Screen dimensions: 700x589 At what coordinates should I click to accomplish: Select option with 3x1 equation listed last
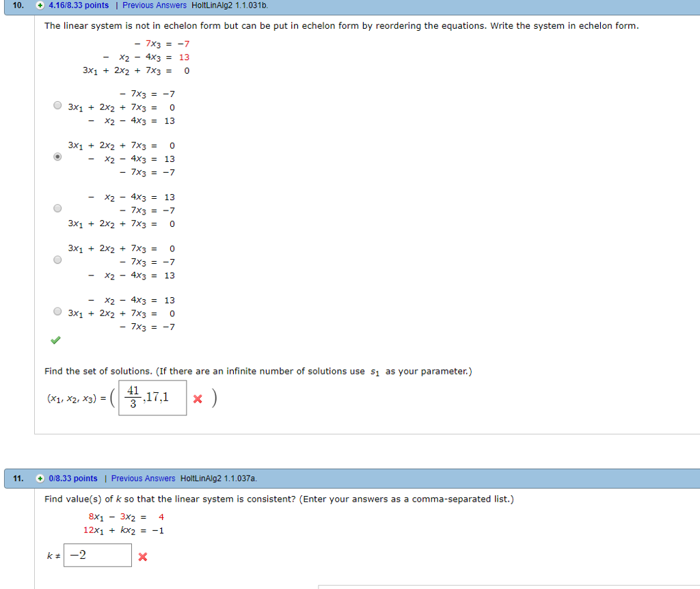(x=57, y=208)
